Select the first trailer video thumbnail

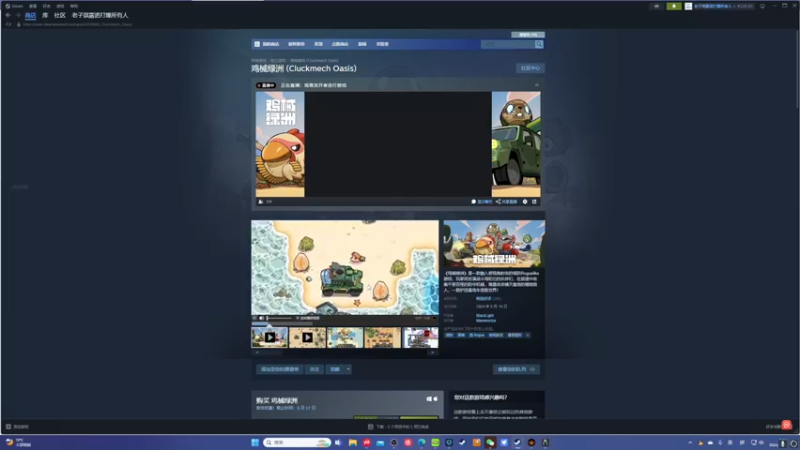pyautogui.click(x=269, y=338)
